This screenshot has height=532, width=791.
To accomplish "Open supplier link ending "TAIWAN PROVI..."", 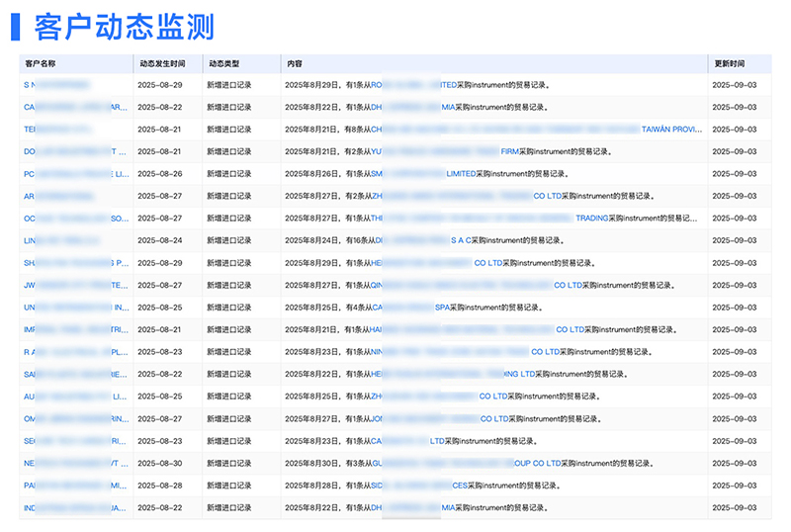I will [537, 130].
